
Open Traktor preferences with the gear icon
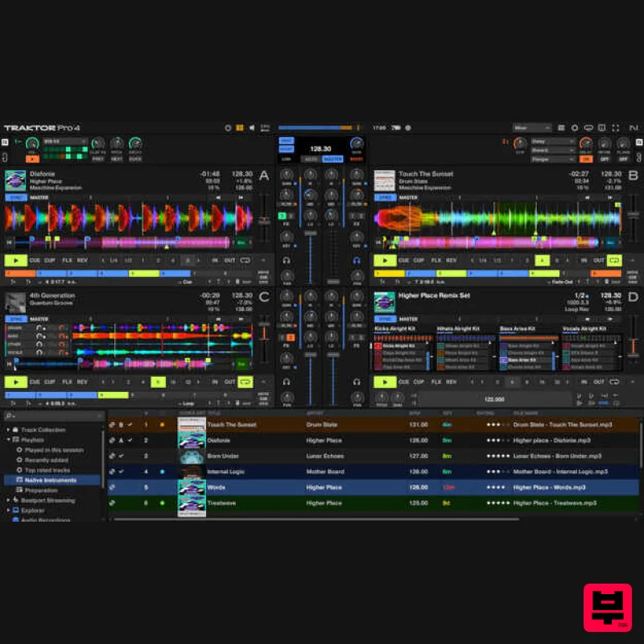point(574,127)
